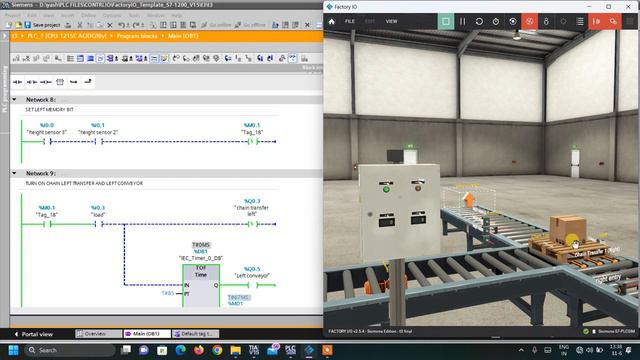
Task: Switch to the Main [OB1] tab
Action: coord(147,334)
